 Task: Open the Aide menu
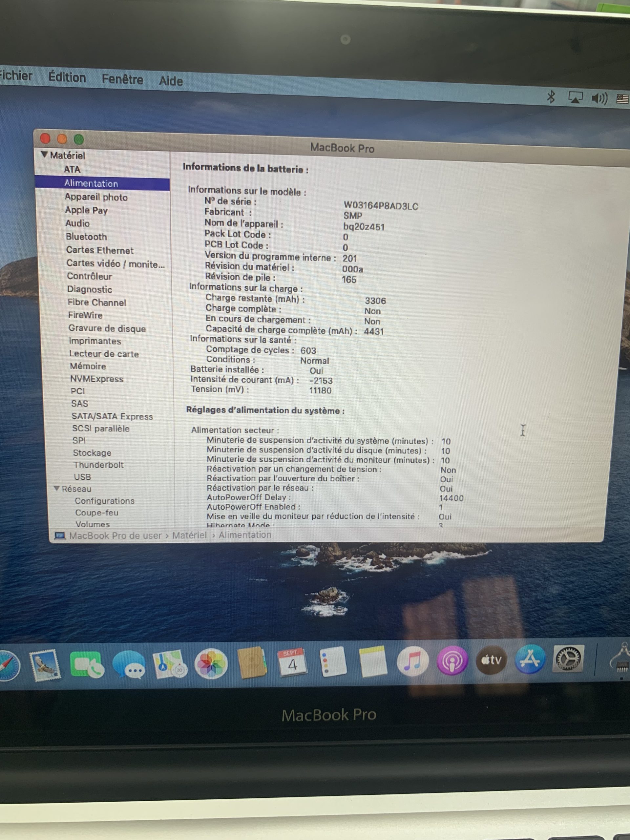pos(171,81)
